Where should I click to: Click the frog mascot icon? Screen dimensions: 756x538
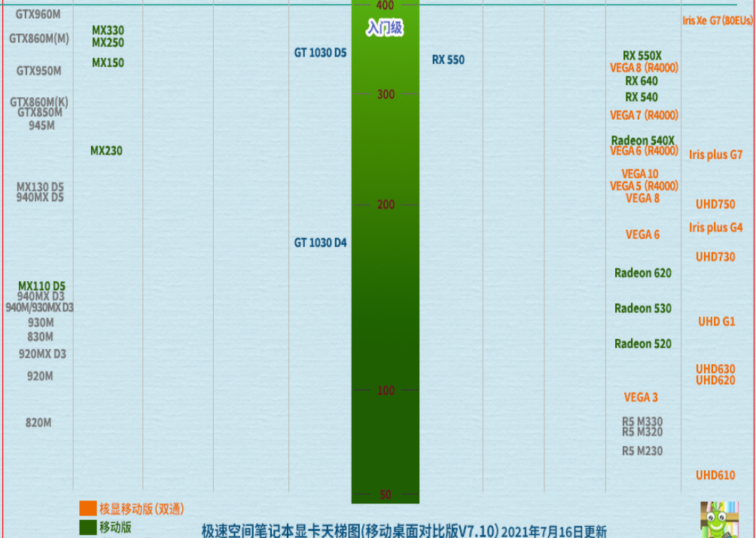[x=718, y=520]
